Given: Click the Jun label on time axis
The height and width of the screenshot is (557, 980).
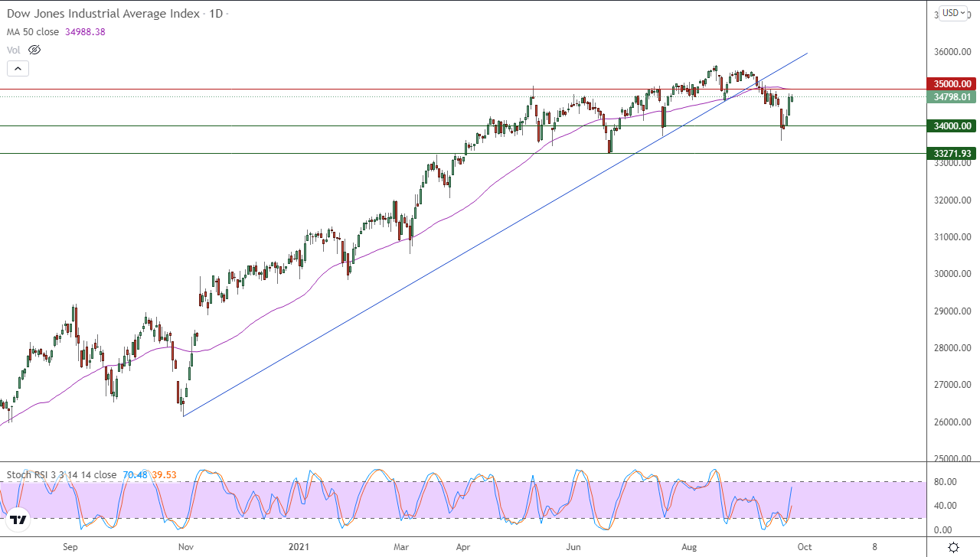Looking at the screenshot, I should click(x=573, y=547).
